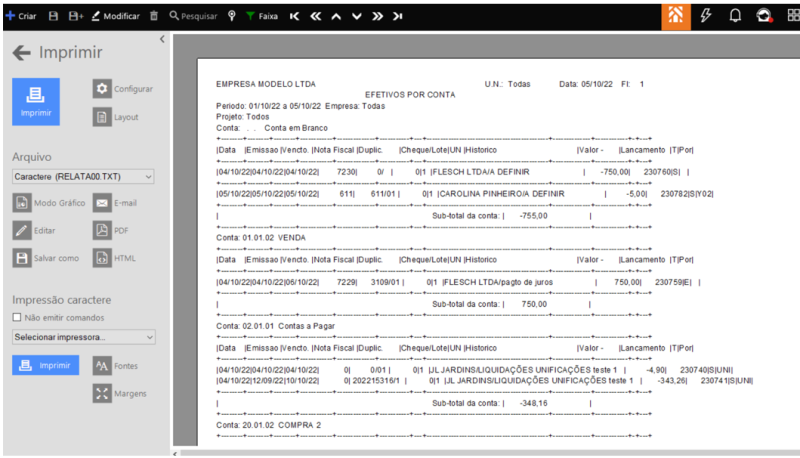Click the orange home icon
Viewport: 800px width, 458px height.
tap(676, 16)
